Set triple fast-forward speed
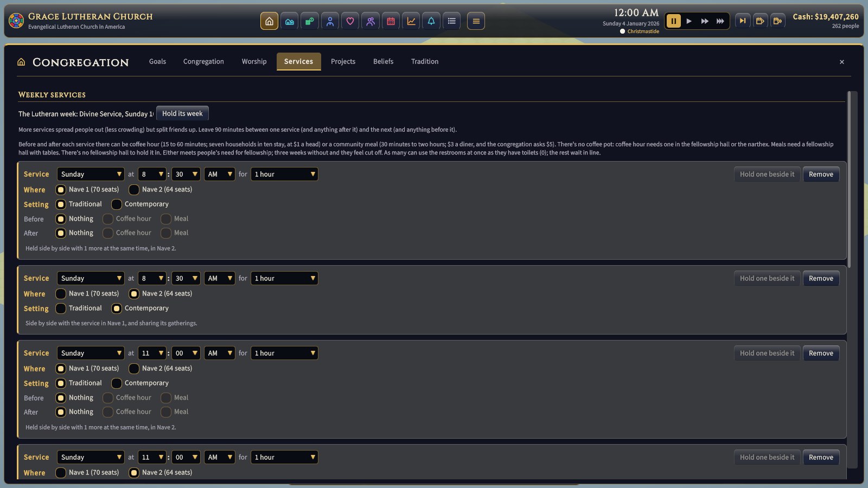This screenshot has height=488, width=868. click(720, 21)
